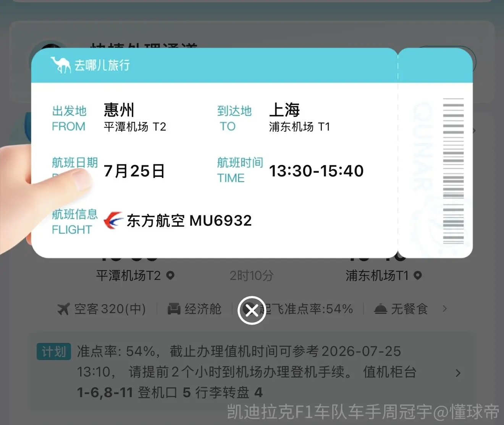This screenshot has width=504, height=425.
Task: Click the China Eastern airline logo
Action: click(x=113, y=220)
